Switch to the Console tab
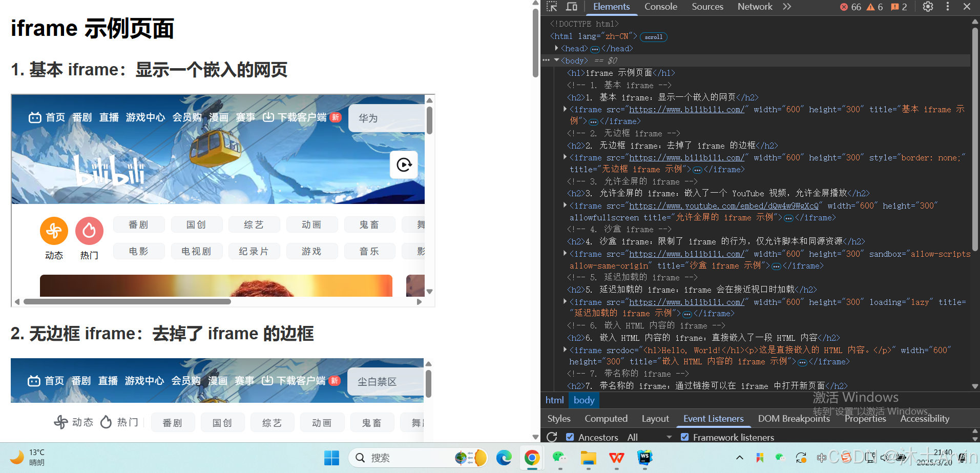980x473 pixels. click(x=660, y=7)
